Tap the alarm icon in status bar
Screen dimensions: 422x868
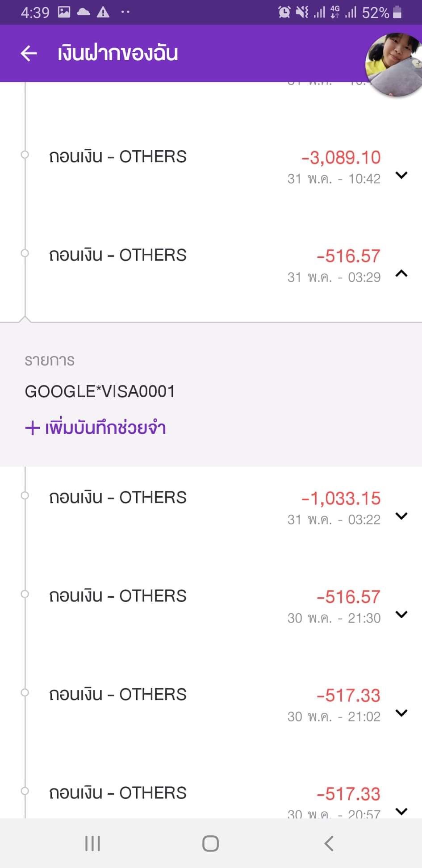[284, 13]
